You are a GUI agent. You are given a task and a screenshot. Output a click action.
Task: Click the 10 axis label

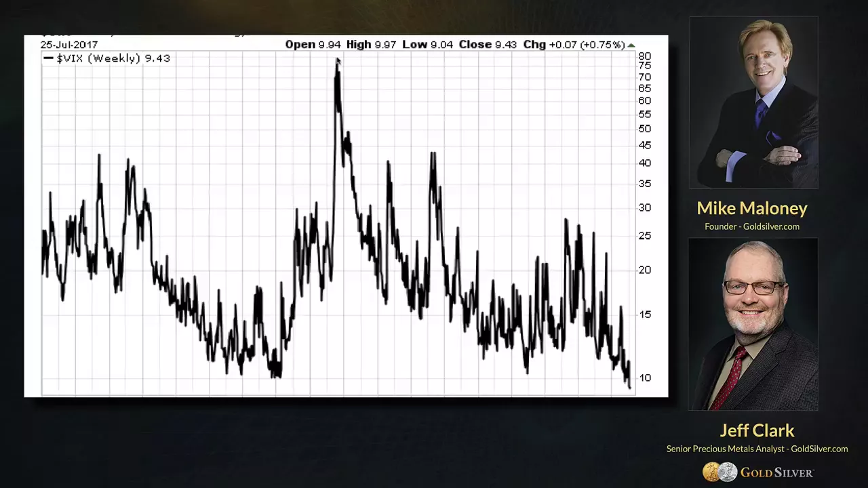pyautogui.click(x=644, y=378)
